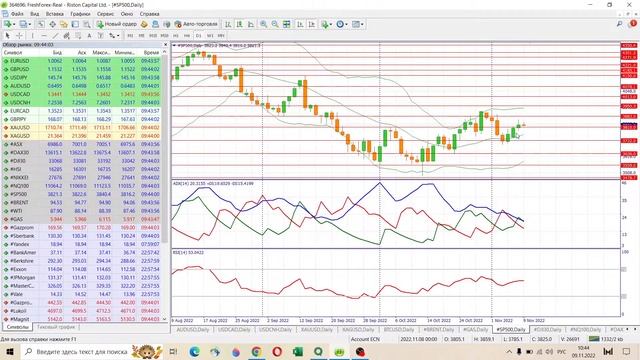The height and width of the screenshot is (360, 640).
Task: Open the New Chart dropdown arrow
Action: point(14,24)
